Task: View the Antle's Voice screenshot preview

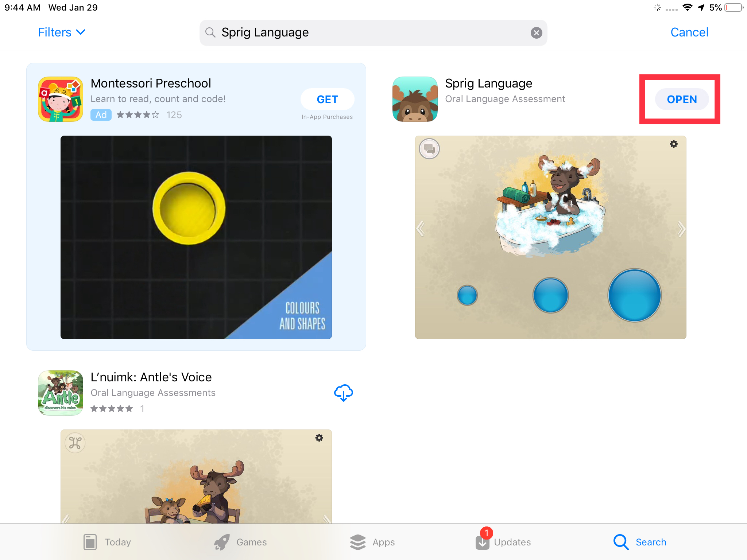Action: click(196, 477)
